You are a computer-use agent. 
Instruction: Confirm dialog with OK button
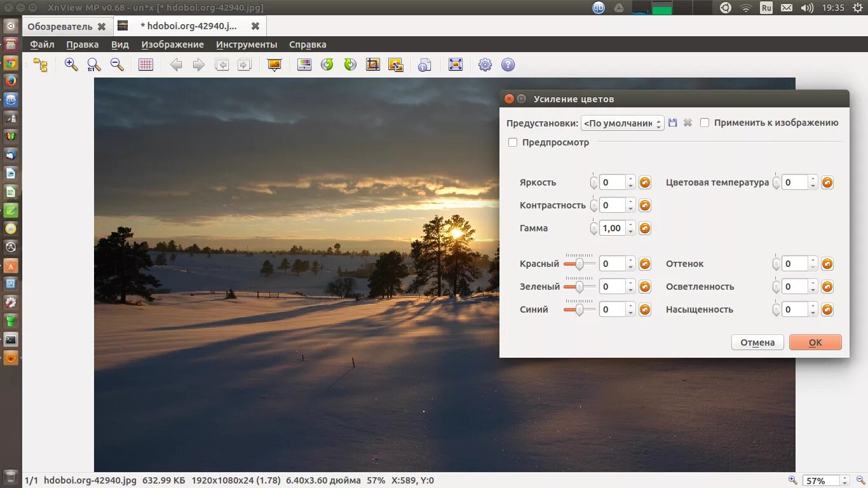coord(815,342)
